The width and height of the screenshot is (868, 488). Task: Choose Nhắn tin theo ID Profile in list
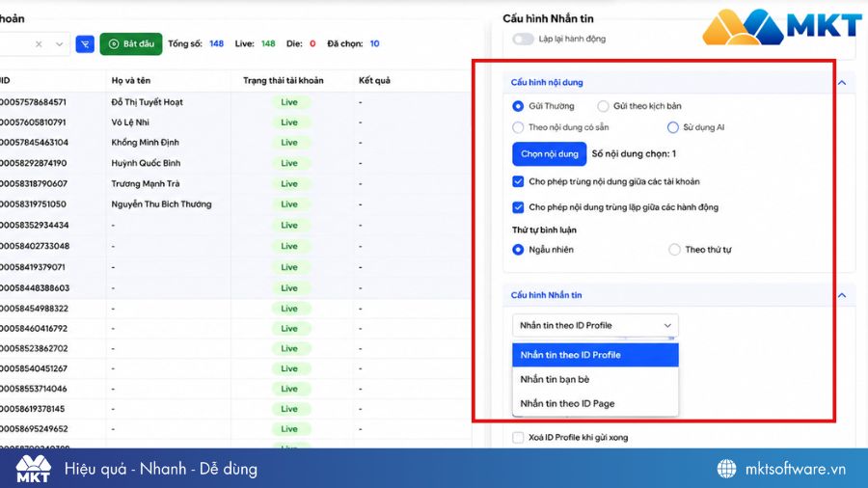pos(595,355)
